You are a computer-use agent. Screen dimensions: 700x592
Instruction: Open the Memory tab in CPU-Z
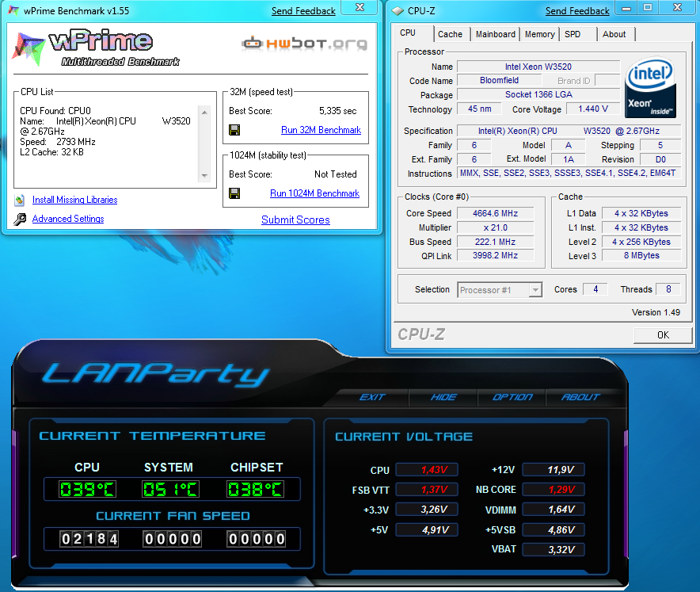coord(540,34)
